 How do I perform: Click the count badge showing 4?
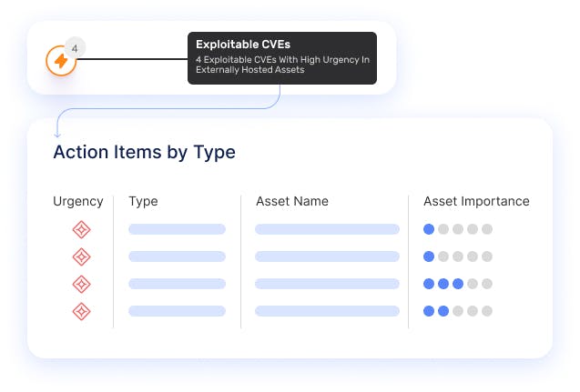[x=75, y=48]
